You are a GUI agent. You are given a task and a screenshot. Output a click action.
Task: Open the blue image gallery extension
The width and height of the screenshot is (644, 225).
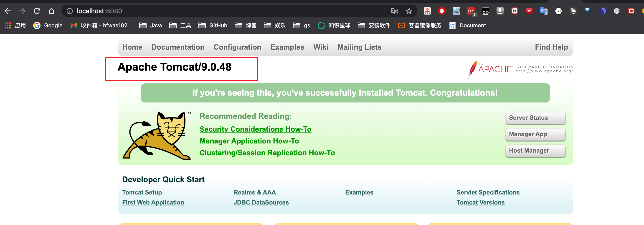(x=456, y=11)
